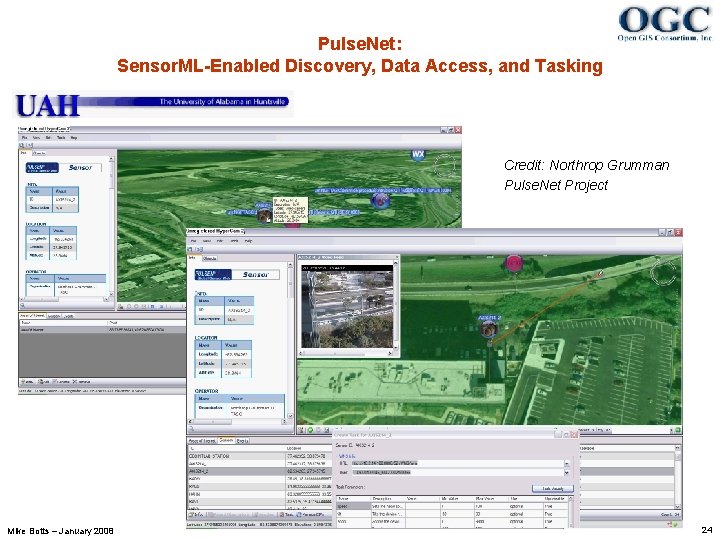
Task: Click green icon at right end of front map toolbar
Action: pos(678,430)
